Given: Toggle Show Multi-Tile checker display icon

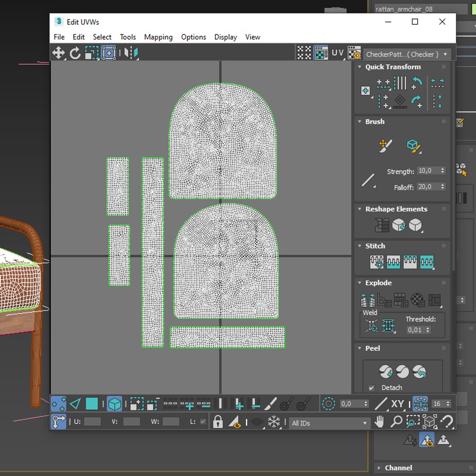Looking at the screenshot, I should pos(304,53).
